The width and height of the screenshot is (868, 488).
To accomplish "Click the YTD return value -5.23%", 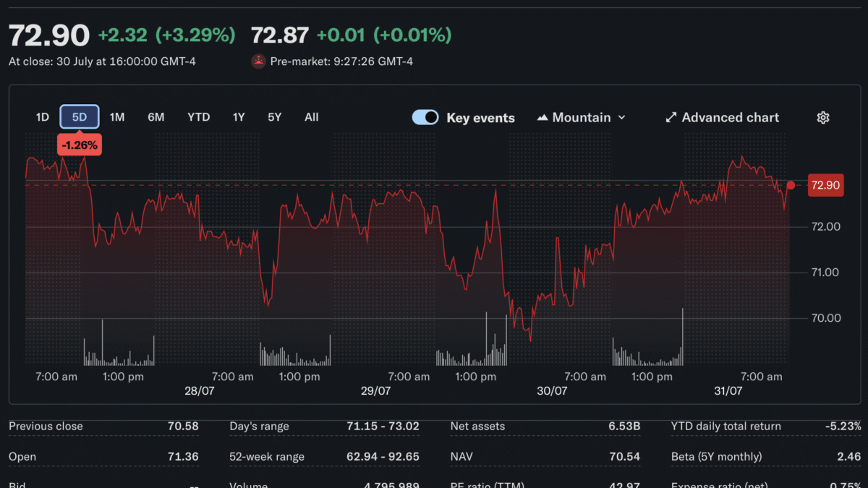I will (x=843, y=427).
